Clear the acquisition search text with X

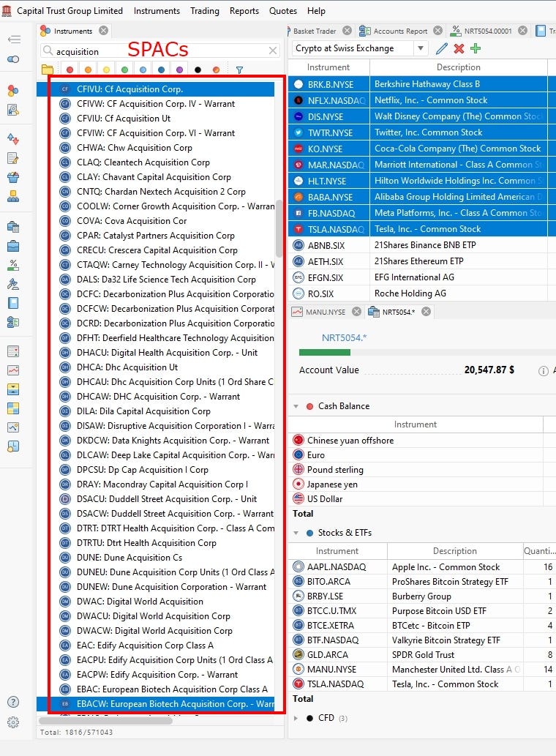point(273,50)
